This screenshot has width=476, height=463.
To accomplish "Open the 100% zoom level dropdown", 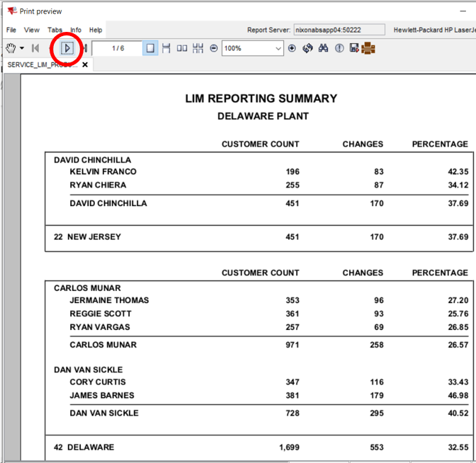I will pyautogui.click(x=277, y=48).
